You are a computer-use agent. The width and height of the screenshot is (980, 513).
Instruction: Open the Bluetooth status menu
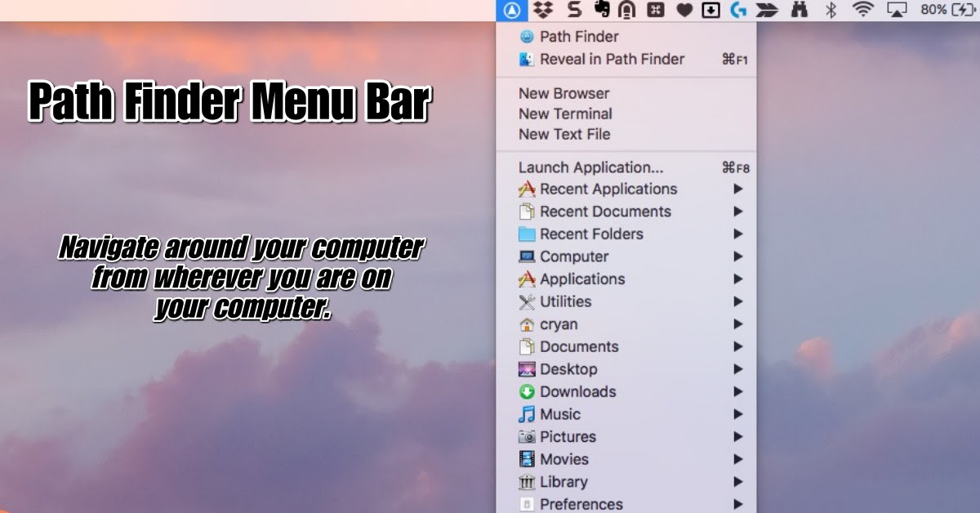coord(831,10)
